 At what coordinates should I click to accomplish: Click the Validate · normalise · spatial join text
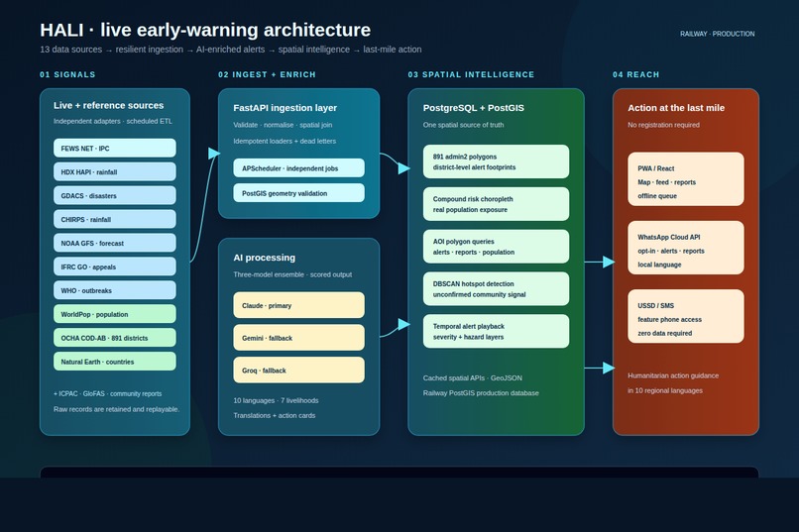coord(283,125)
